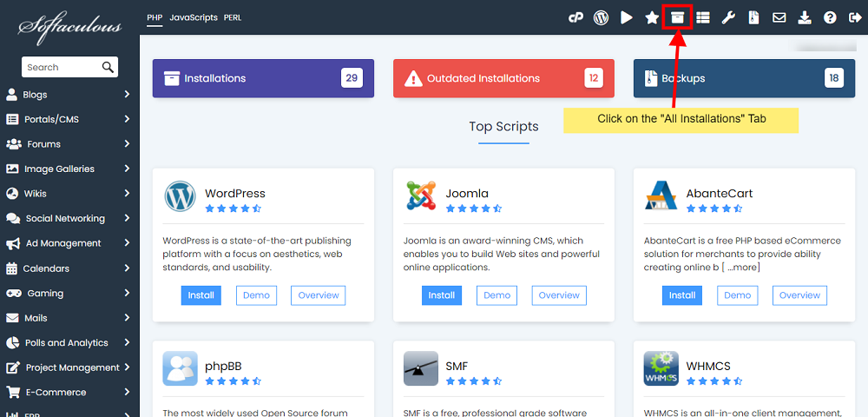Screen dimensions: 868x417
Task: Click the WHMCS logo in script card
Action: (x=661, y=368)
